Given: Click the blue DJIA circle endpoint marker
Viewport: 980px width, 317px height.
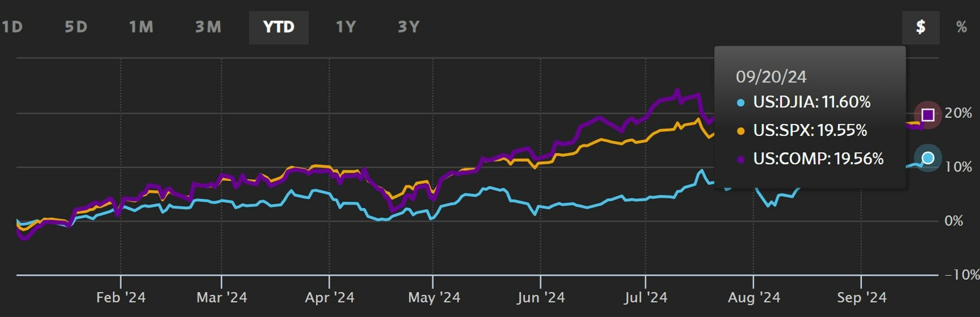Looking at the screenshot, I should [928, 158].
